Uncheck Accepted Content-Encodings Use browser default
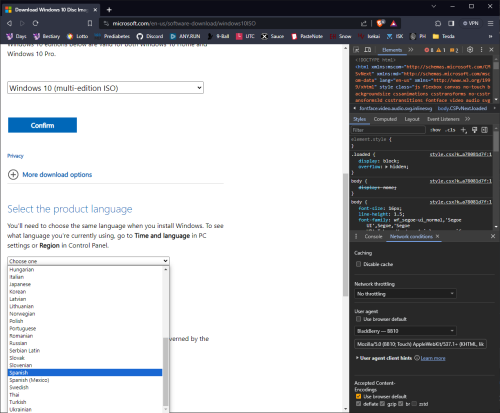The image size is (500, 413). click(x=358, y=396)
